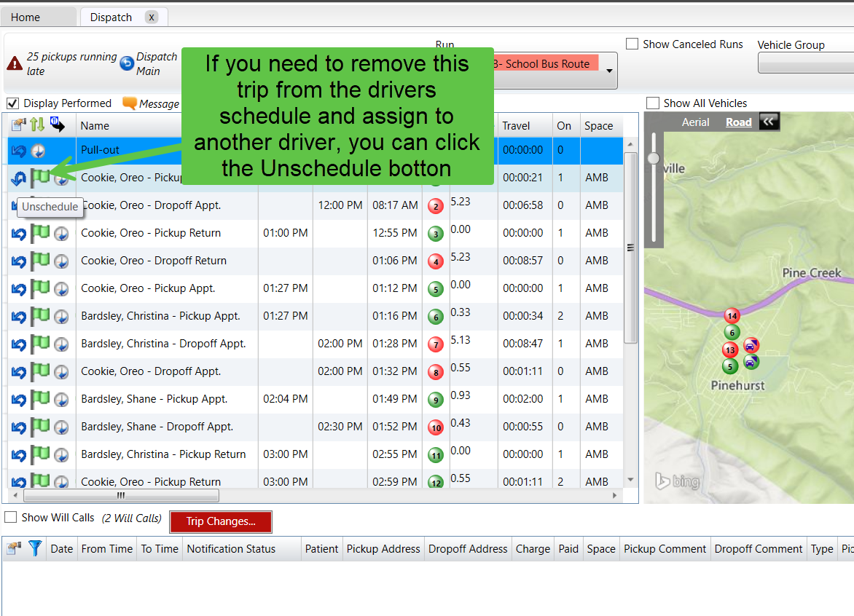The image size is (854, 616).
Task: Close the Dispatch tab
Action: [x=152, y=17]
